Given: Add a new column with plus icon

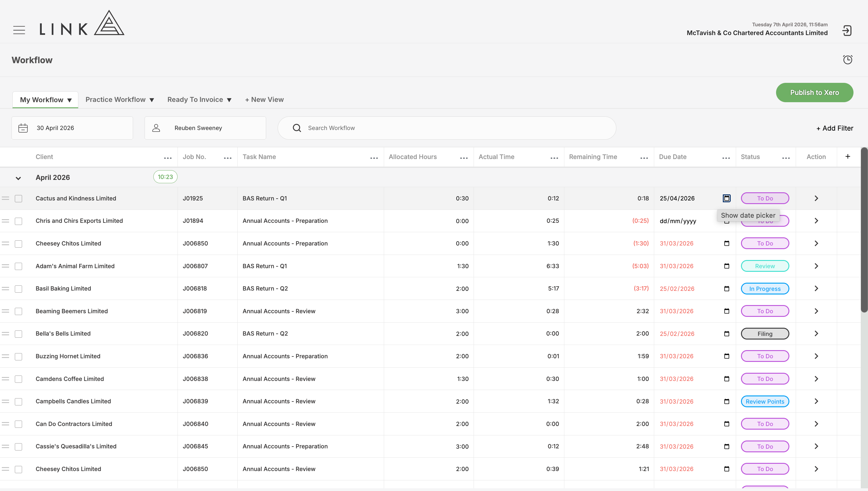Looking at the screenshot, I should pos(848,157).
